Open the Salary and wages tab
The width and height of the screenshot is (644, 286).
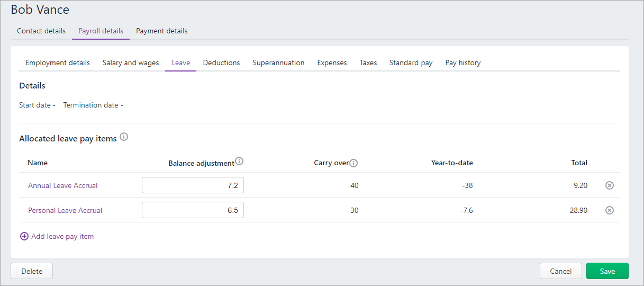tap(131, 62)
